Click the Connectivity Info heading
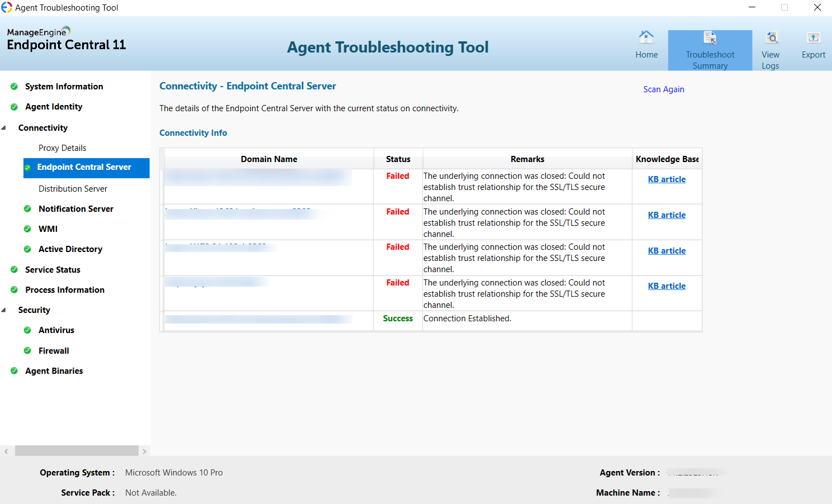The height and width of the screenshot is (504, 832). click(193, 133)
